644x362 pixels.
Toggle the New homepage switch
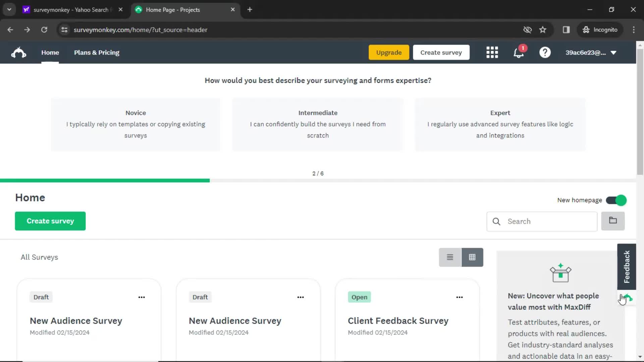pyautogui.click(x=616, y=200)
